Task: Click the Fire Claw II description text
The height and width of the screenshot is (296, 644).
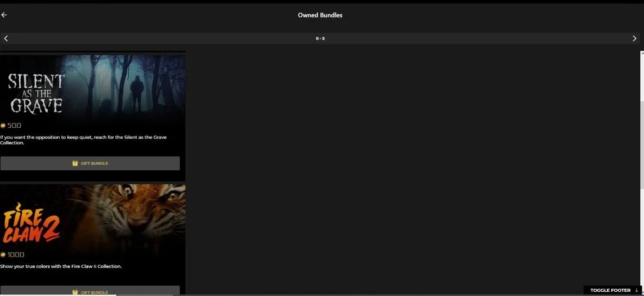Action: (61, 266)
